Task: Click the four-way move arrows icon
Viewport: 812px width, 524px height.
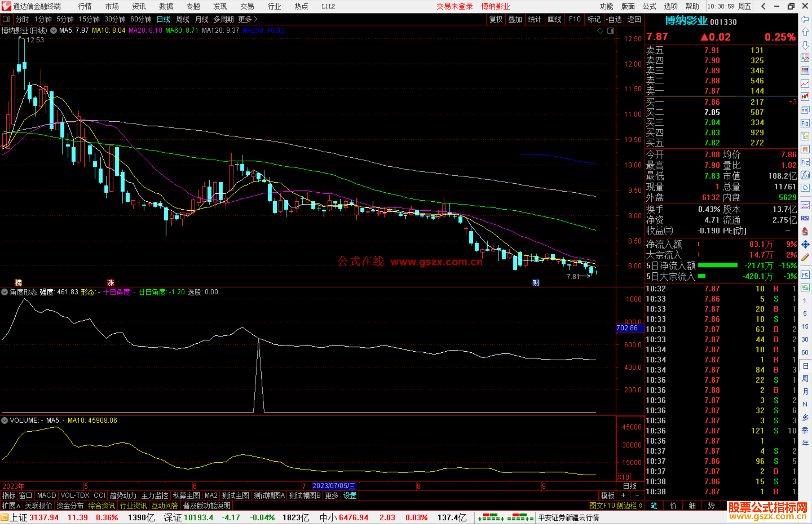Action: tap(805, 245)
